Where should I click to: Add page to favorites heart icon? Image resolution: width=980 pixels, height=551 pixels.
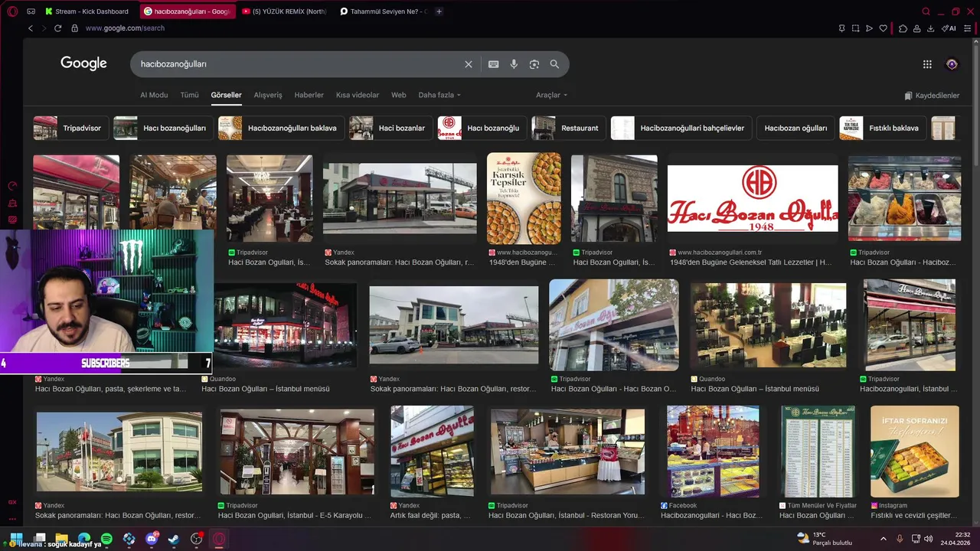pyautogui.click(x=883, y=28)
